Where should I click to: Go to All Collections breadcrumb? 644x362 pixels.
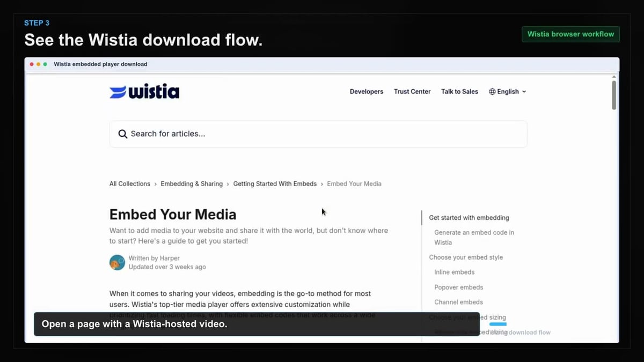tap(130, 184)
